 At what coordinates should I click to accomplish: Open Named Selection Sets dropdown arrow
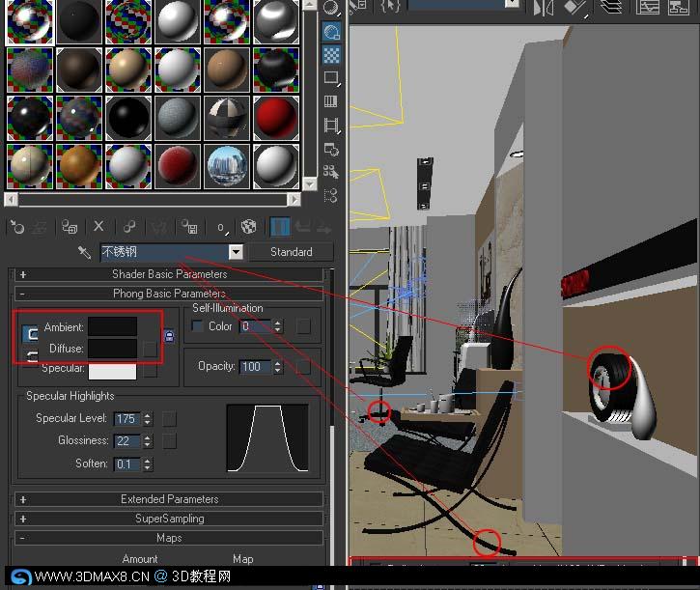pos(513,4)
